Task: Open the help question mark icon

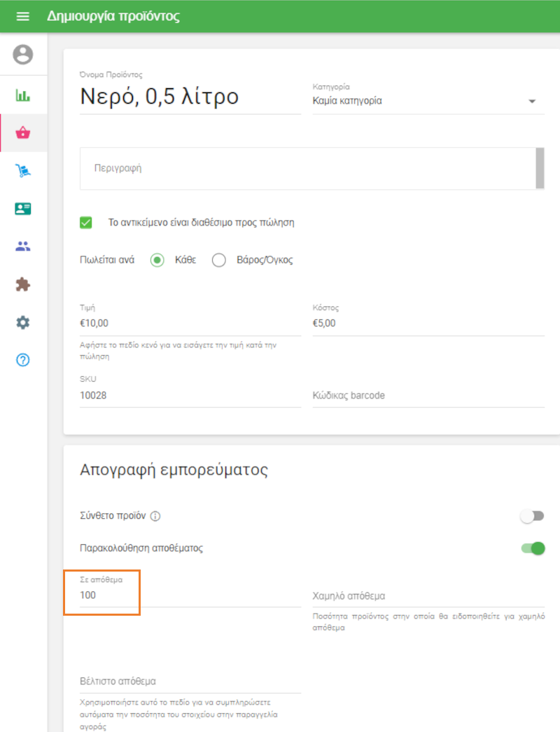Action: [23, 360]
